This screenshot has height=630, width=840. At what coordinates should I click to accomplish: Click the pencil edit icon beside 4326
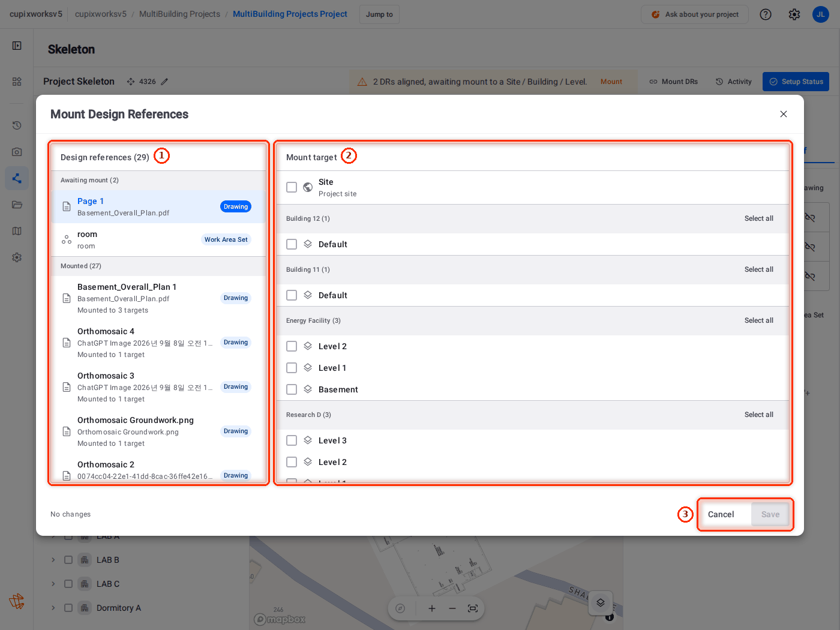[x=164, y=82]
